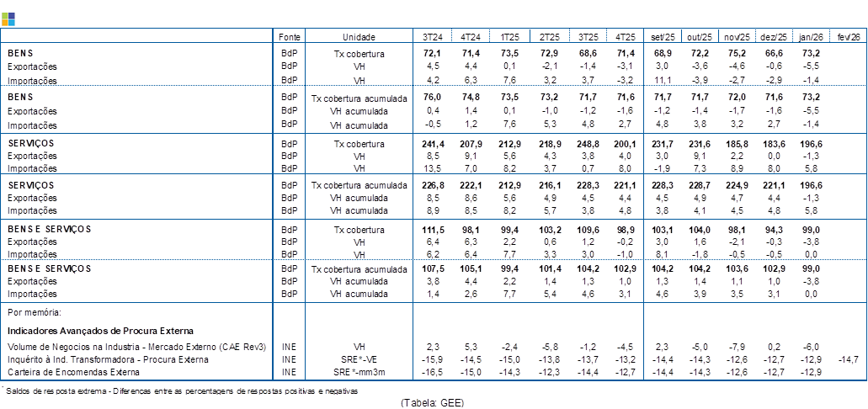Click the 4T25 column header
This screenshot has width=868, height=409.
(626, 37)
